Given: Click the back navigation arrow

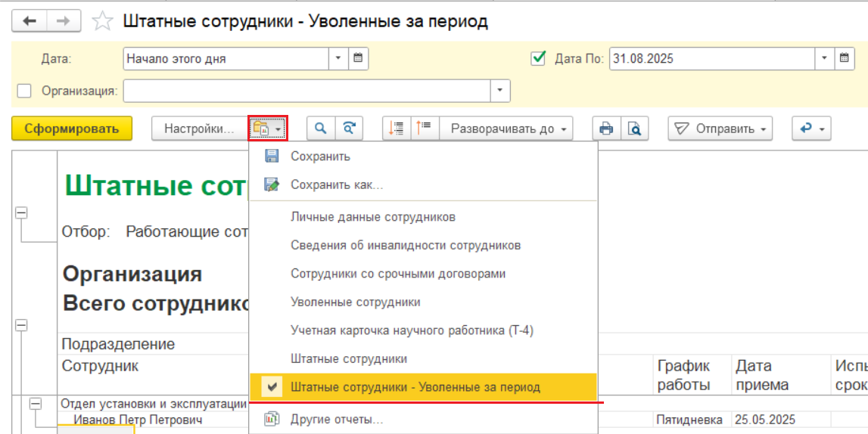Looking at the screenshot, I should (30, 21).
